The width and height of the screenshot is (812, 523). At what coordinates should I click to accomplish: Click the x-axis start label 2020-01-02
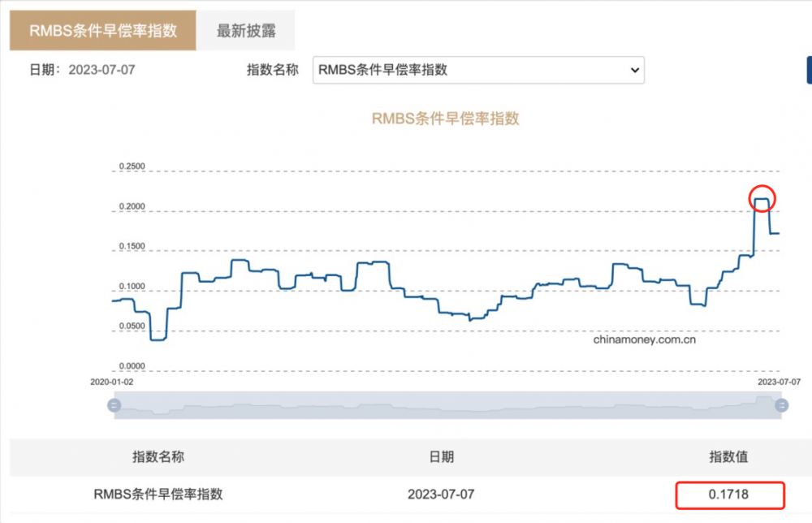tap(112, 382)
